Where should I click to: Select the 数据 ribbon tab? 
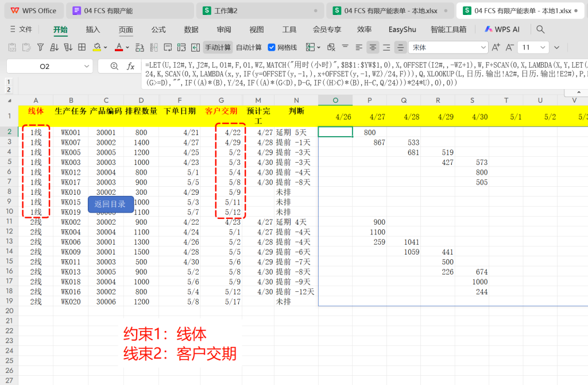click(191, 30)
